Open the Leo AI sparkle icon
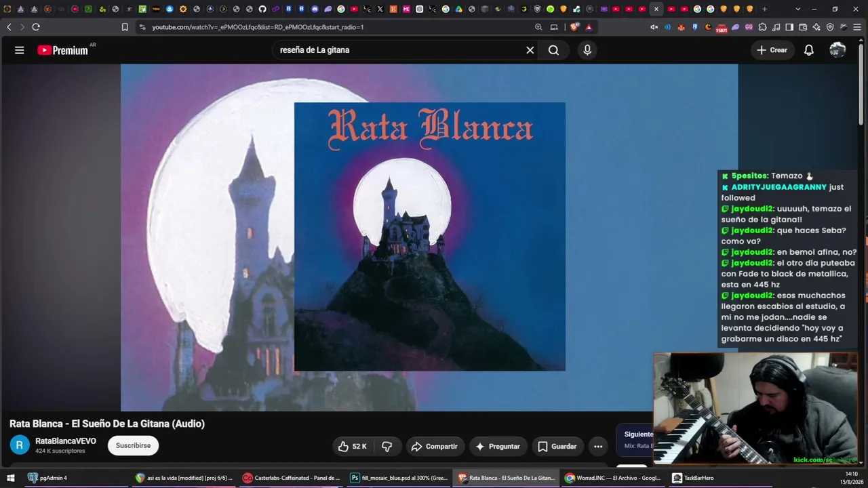The width and height of the screenshot is (868, 488). (x=816, y=27)
